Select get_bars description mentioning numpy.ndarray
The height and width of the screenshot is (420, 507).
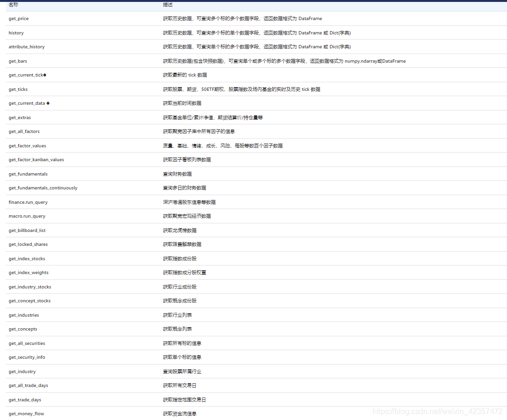pyautogui.click(x=284, y=61)
